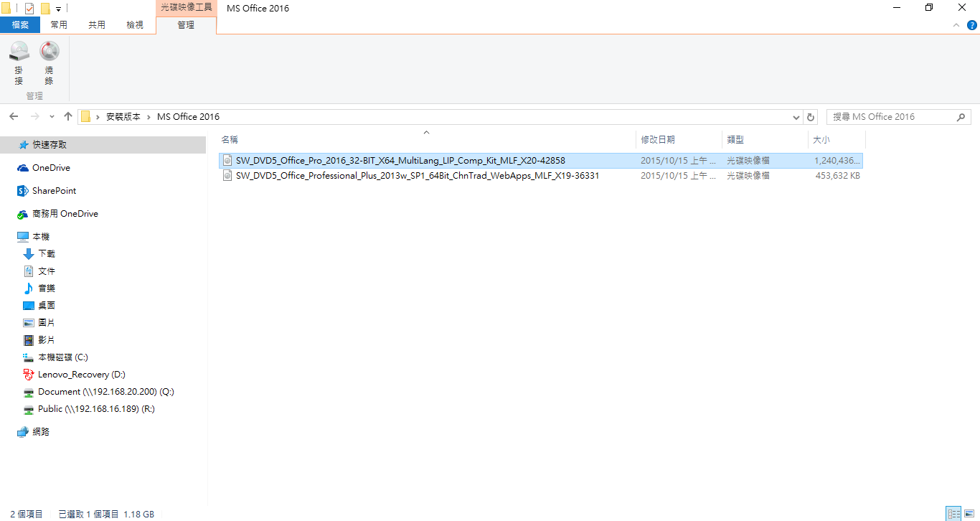Switch to the 共用 ribbon tab

tap(97, 25)
